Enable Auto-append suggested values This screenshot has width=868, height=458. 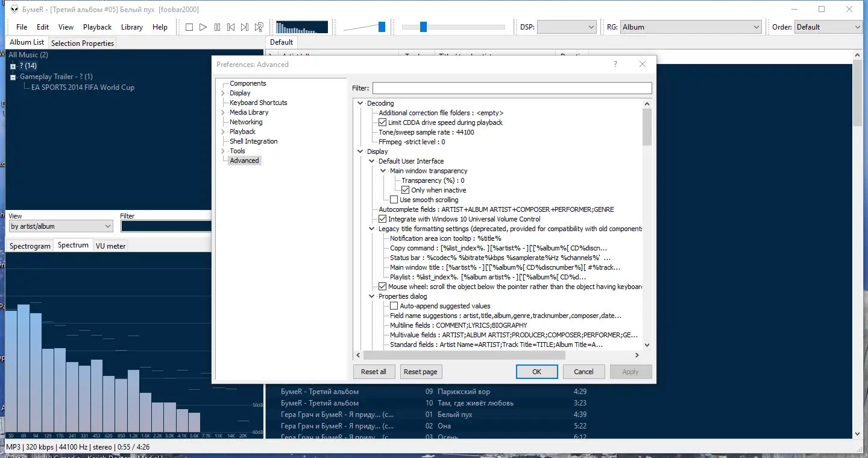(x=394, y=306)
